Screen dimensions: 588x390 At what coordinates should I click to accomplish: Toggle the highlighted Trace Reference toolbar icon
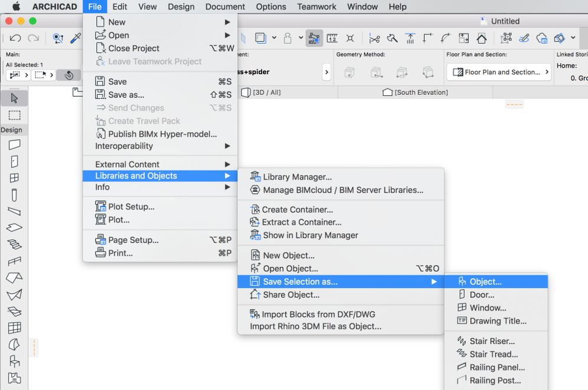click(314, 38)
